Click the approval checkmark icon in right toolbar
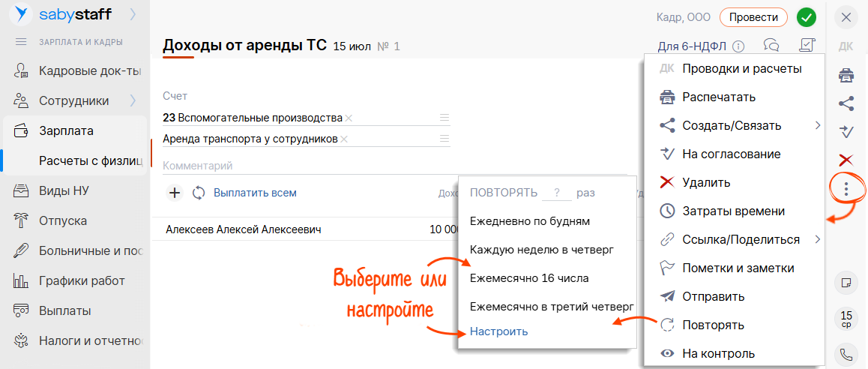The image size is (868, 369). coord(846,132)
